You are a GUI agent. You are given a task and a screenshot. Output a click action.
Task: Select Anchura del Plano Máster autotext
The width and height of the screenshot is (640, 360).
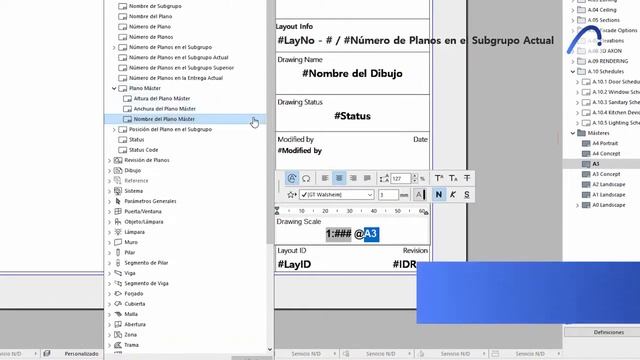pyautogui.click(x=164, y=109)
